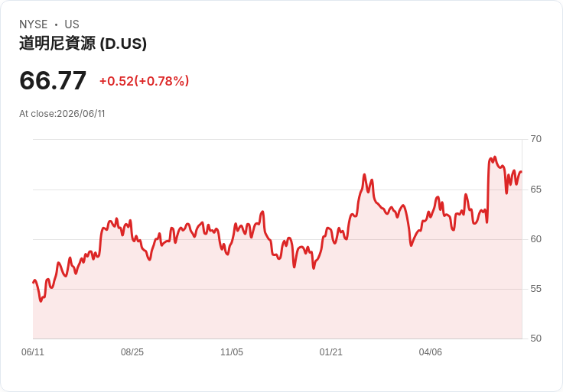The height and width of the screenshot is (392, 563).
Task: Click the price change +0.52(+0.78%)
Action: point(144,81)
